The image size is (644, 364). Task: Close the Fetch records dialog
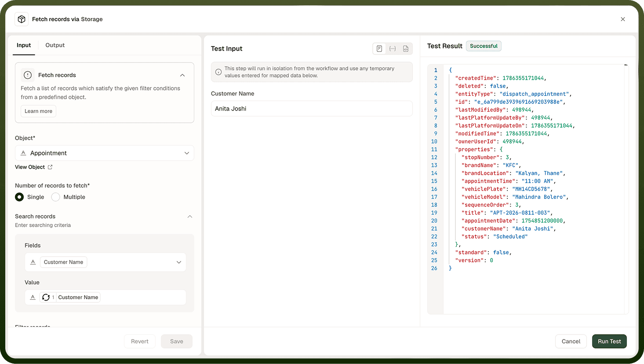pyautogui.click(x=623, y=19)
